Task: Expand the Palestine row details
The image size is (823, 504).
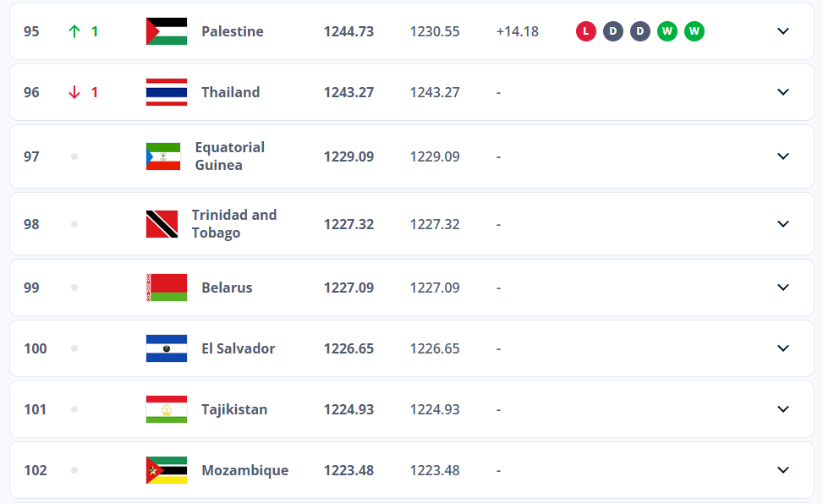Action: [x=783, y=31]
